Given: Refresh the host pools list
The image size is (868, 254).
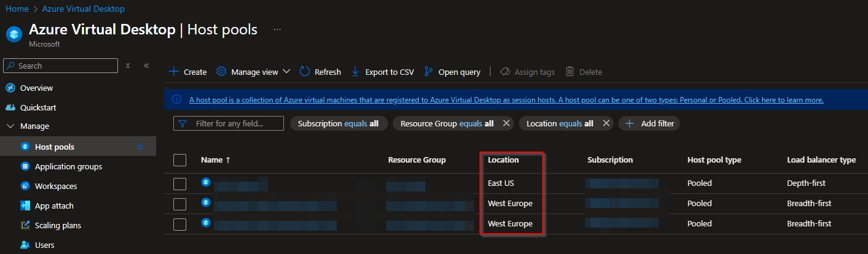Looking at the screenshot, I should 320,72.
